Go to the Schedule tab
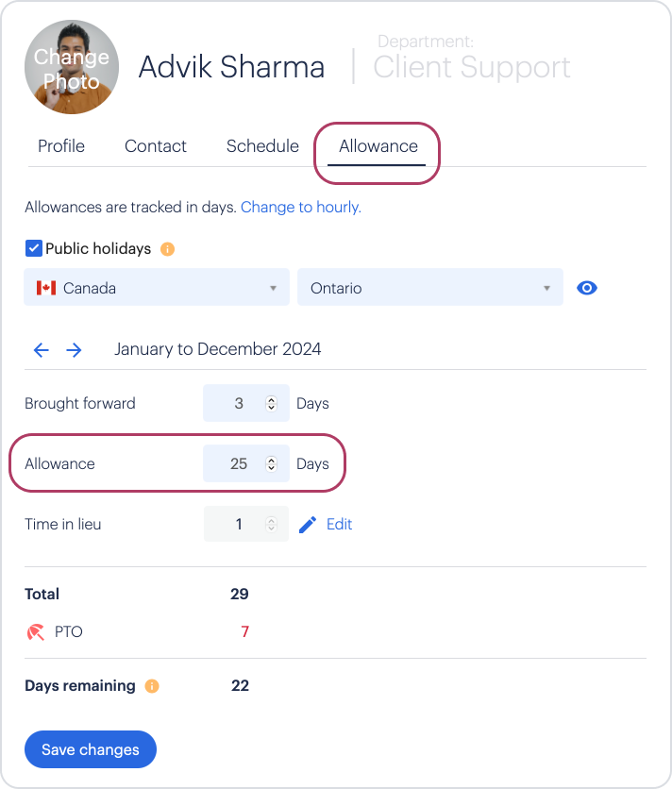672x789 pixels. tap(262, 146)
